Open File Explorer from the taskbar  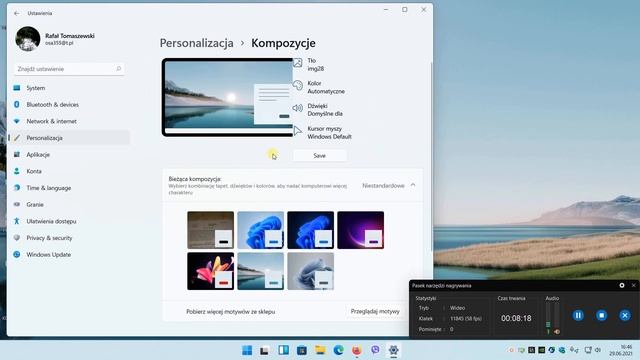[320, 350]
